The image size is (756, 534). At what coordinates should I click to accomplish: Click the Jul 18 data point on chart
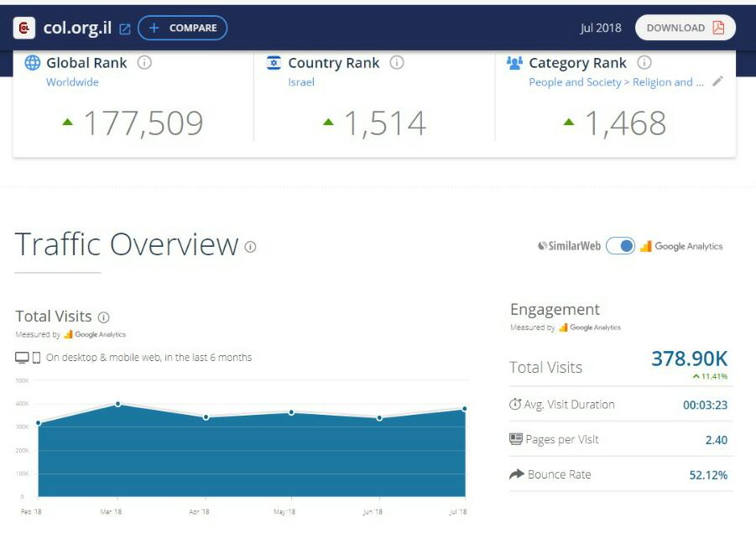(x=464, y=409)
